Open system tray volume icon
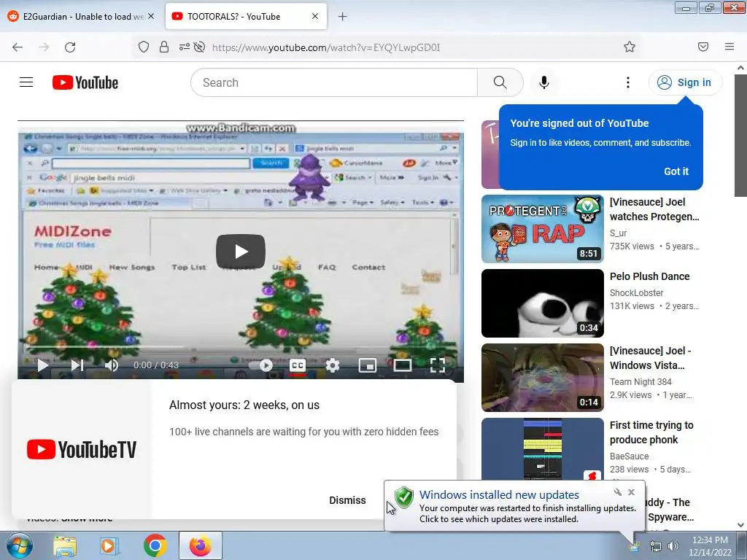Screen dimensions: 747x560 673,546
